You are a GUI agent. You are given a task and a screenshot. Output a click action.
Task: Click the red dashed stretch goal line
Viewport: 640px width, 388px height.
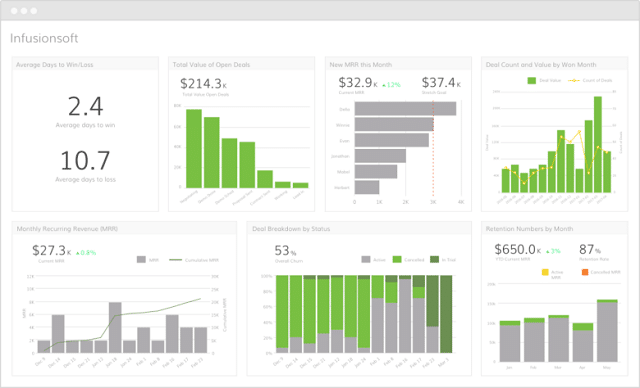(x=433, y=149)
